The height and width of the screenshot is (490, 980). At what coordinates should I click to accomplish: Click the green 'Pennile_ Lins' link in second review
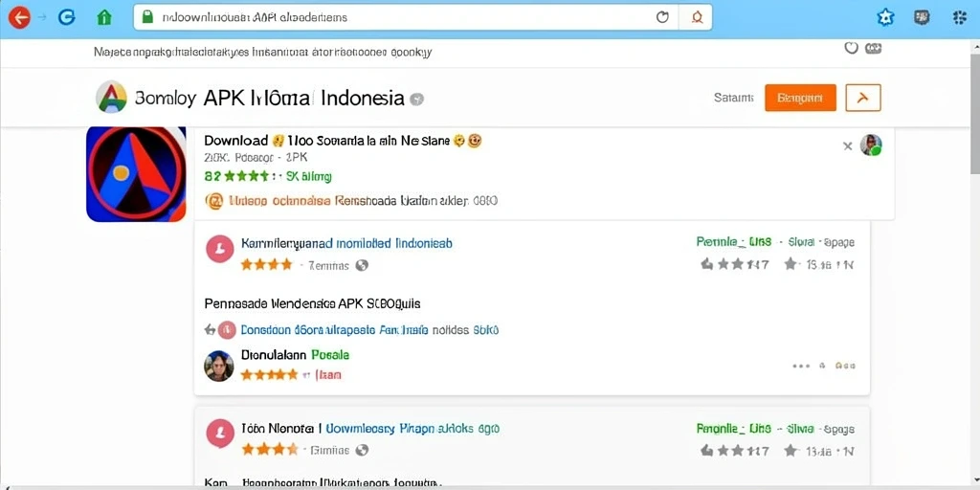(734, 429)
